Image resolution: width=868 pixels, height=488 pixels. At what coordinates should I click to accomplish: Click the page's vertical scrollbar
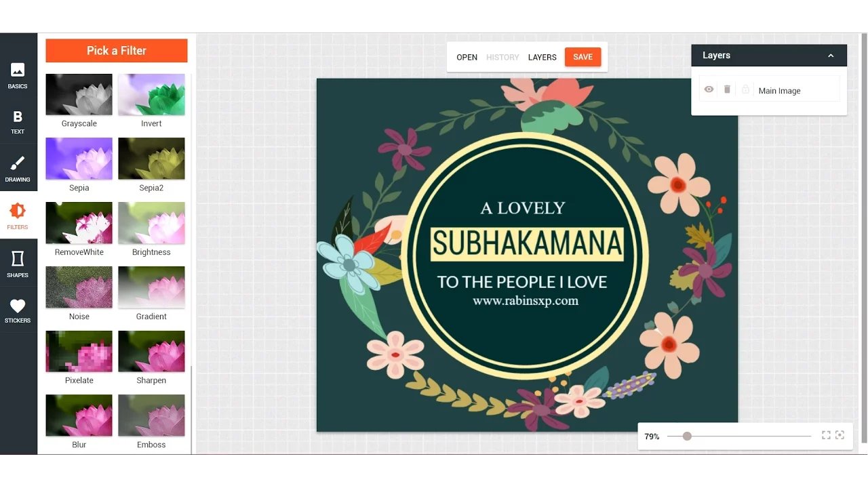pos(864,237)
